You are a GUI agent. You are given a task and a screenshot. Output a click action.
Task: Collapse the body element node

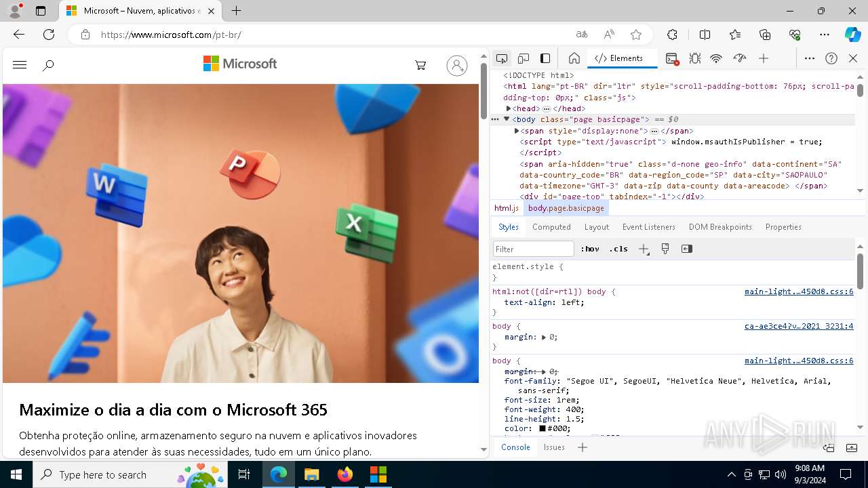(507, 119)
